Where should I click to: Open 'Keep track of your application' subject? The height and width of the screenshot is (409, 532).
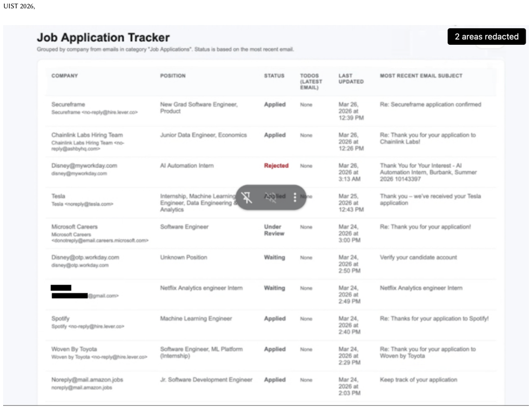(x=419, y=380)
